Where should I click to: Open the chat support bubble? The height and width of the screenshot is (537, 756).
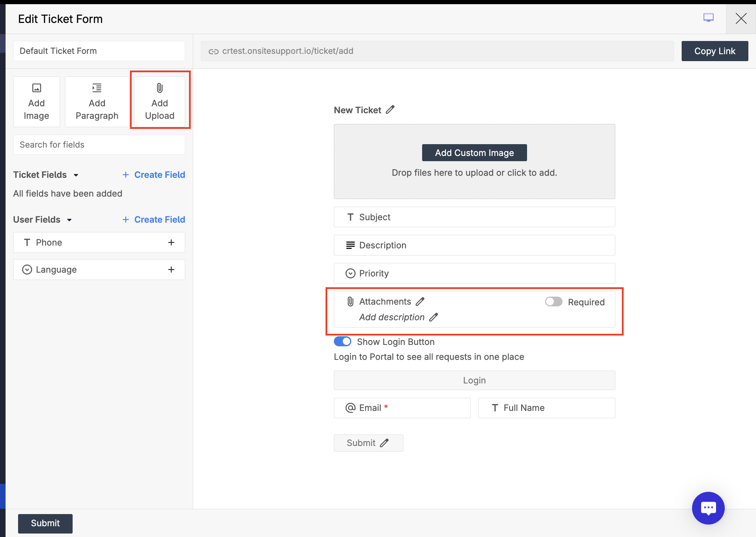click(708, 508)
